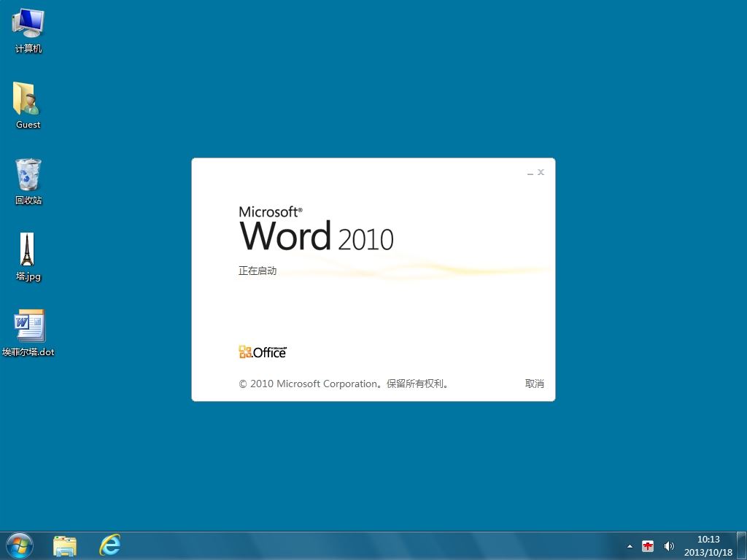The height and width of the screenshot is (560, 747).
Task: Open the clock showing 10:13
Action: tap(708, 545)
